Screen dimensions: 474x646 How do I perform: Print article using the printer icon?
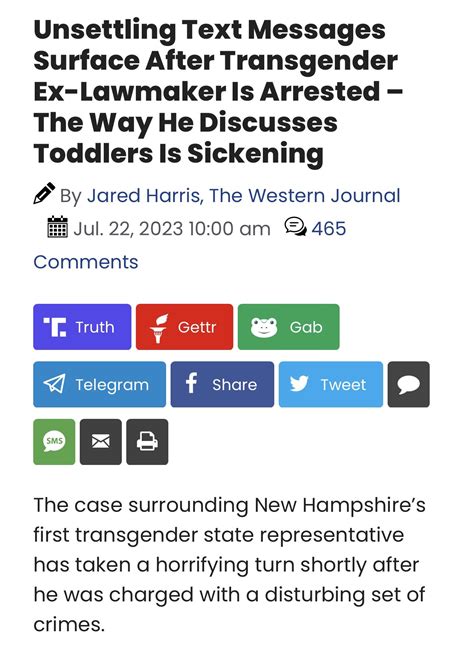coord(147,442)
